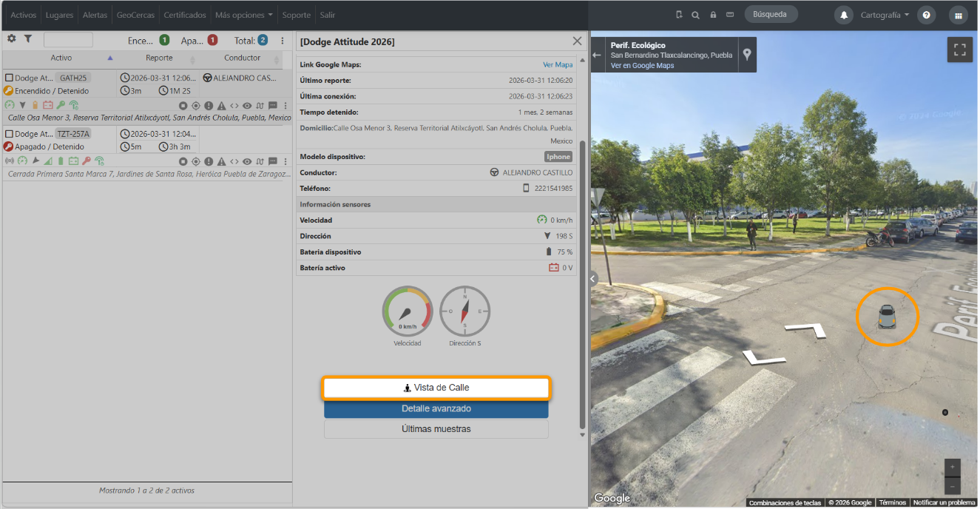Open the Activos menu item
The width and height of the screenshot is (980, 509).
tap(23, 15)
